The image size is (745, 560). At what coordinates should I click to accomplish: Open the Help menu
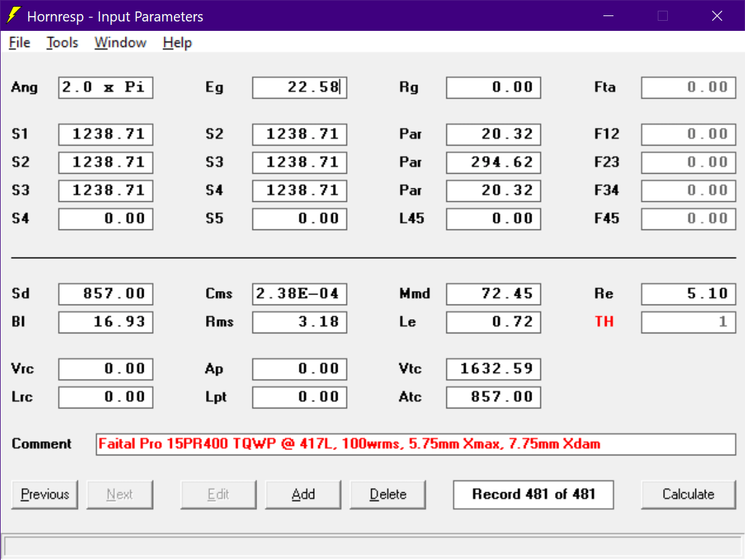[x=177, y=43]
